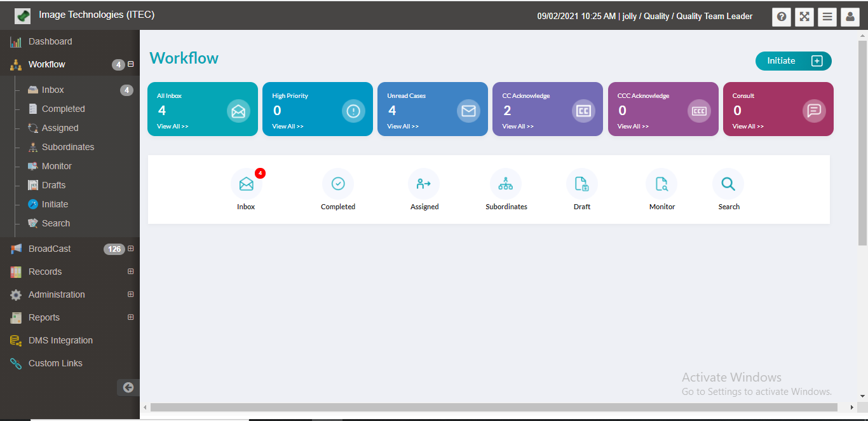The height and width of the screenshot is (421, 868).
Task: Select the Search icon in the shortcuts row
Action: (728, 183)
